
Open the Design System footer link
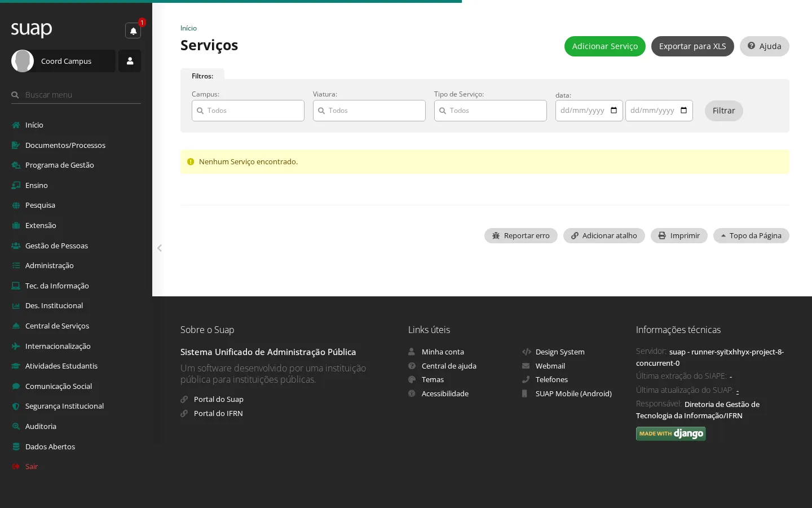[x=560, y=352]
